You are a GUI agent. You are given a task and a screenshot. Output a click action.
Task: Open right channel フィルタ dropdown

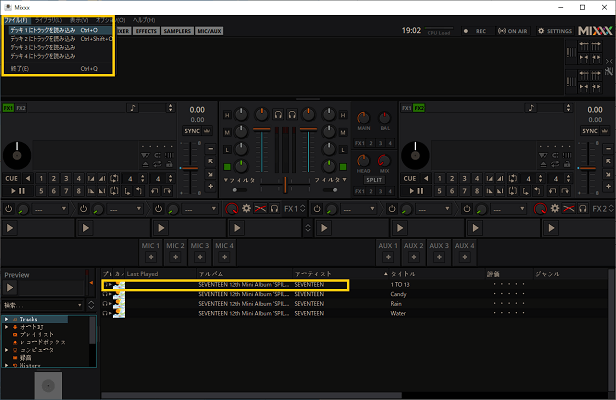click(331, 180)
